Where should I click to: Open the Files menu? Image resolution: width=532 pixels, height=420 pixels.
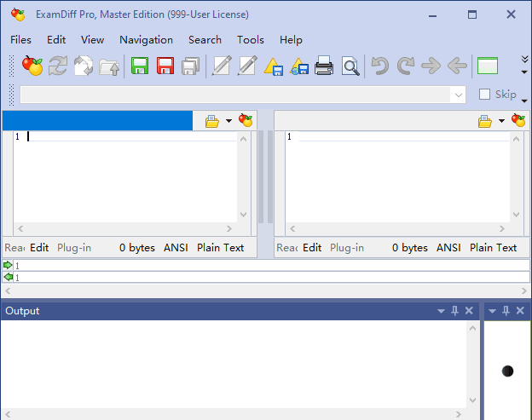click(20, 40)
